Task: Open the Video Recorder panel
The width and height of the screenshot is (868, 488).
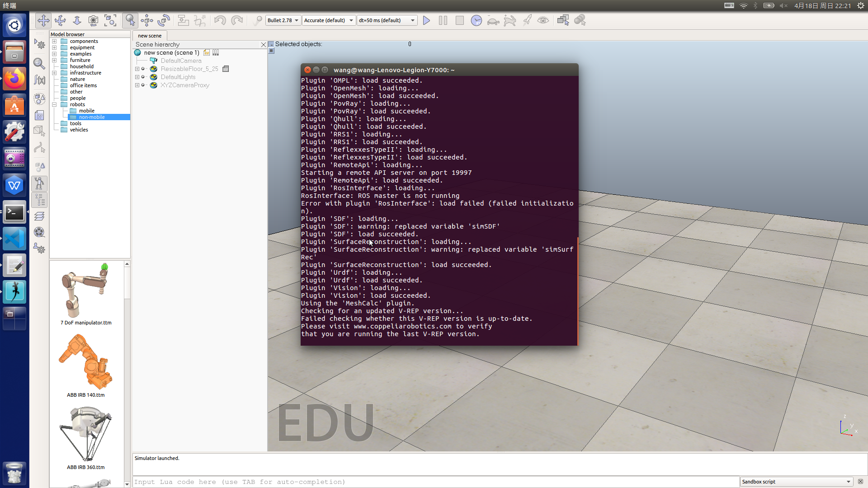Action: [39, 232]
